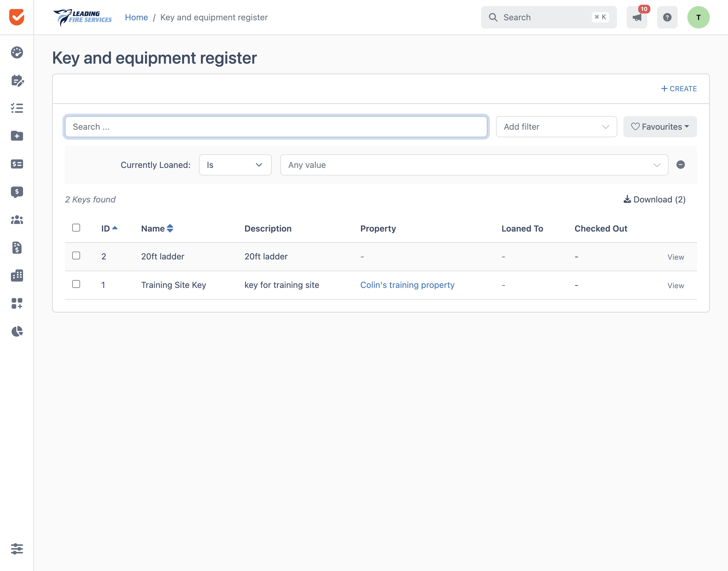Click the Checked Out column header
The width and height of the screenshot is (728, 571).
[x=601, y=229]
